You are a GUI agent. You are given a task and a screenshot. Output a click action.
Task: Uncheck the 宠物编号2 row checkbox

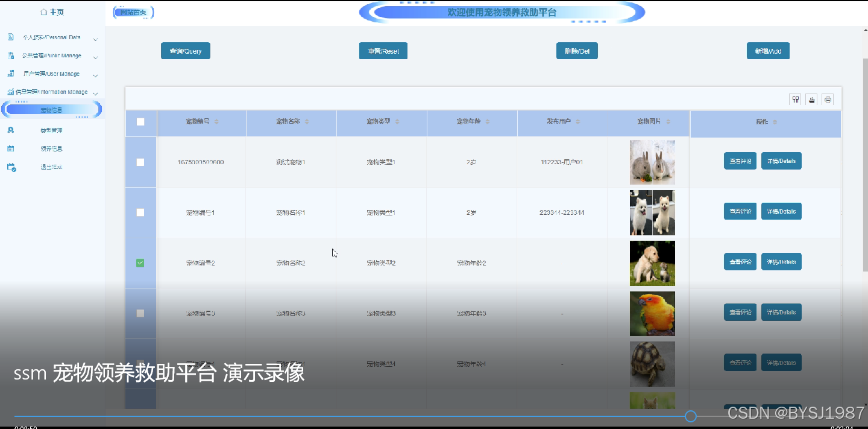click(140, 263)
